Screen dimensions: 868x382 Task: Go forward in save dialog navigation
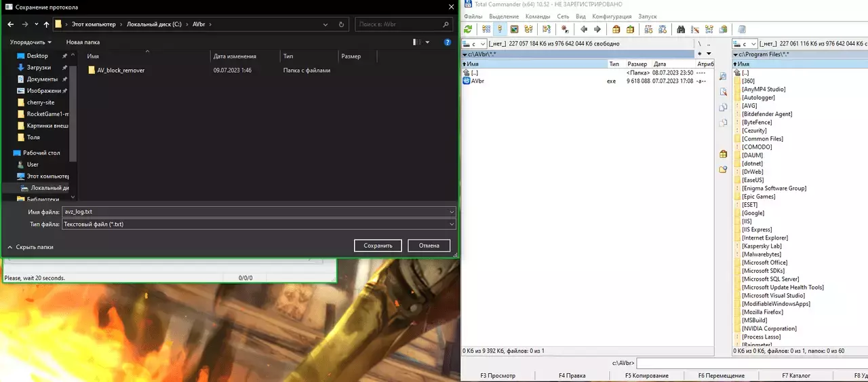click(25, 24)
